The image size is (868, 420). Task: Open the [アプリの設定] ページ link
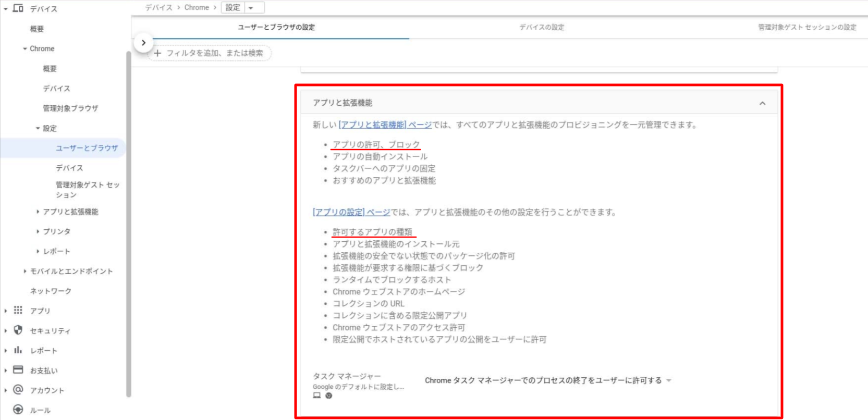coord(351,212)
